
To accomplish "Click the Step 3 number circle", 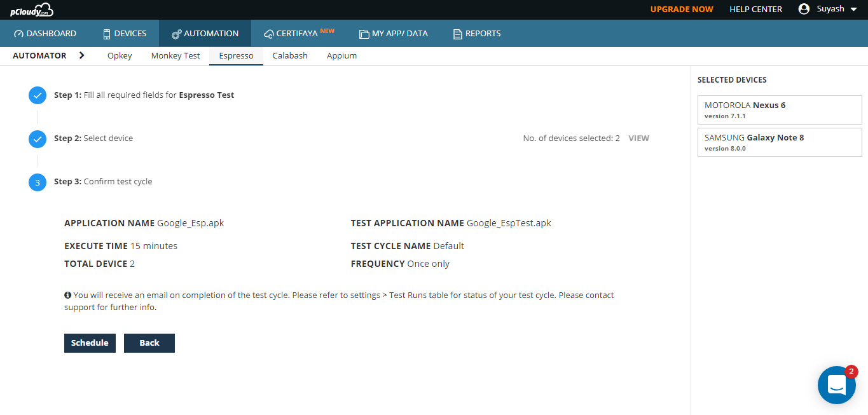I will coord(38,182).
